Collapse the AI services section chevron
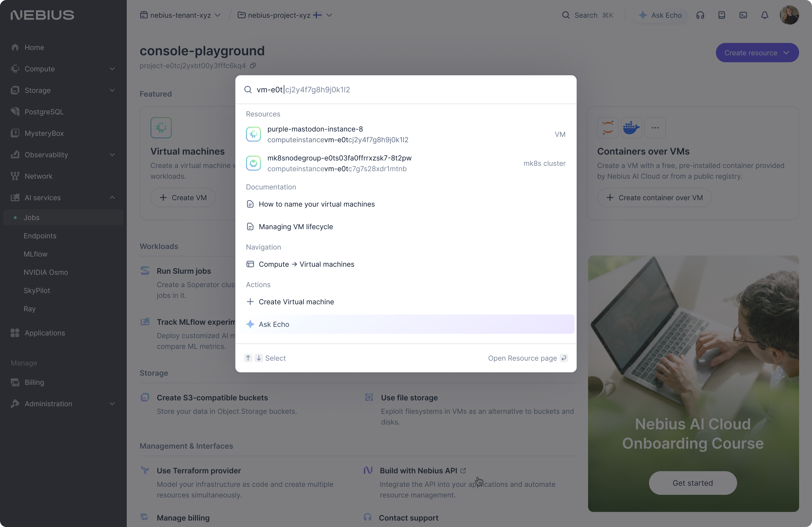The height and width of the screenshot is (527, 812). tap(112, 198)
